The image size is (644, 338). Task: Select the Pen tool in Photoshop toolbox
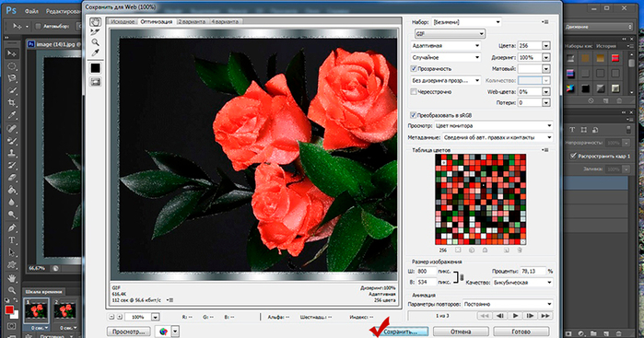[x=11, y=227]
